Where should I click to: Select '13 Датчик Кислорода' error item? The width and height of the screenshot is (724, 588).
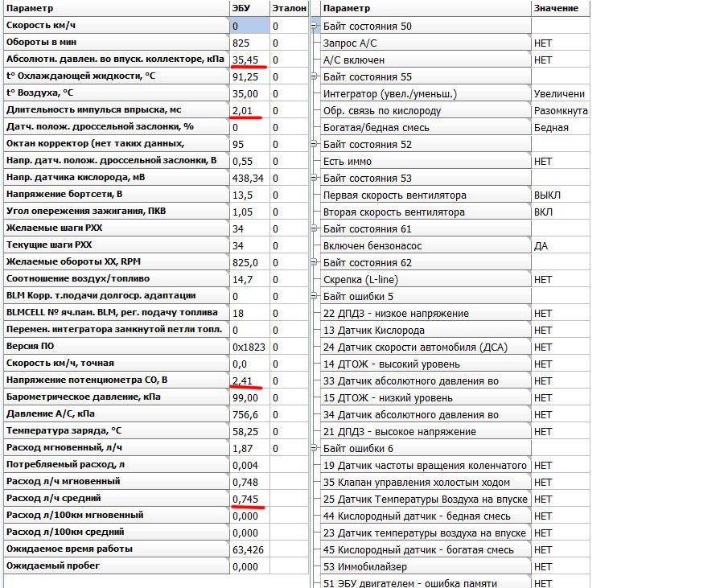tap(426, 330)
